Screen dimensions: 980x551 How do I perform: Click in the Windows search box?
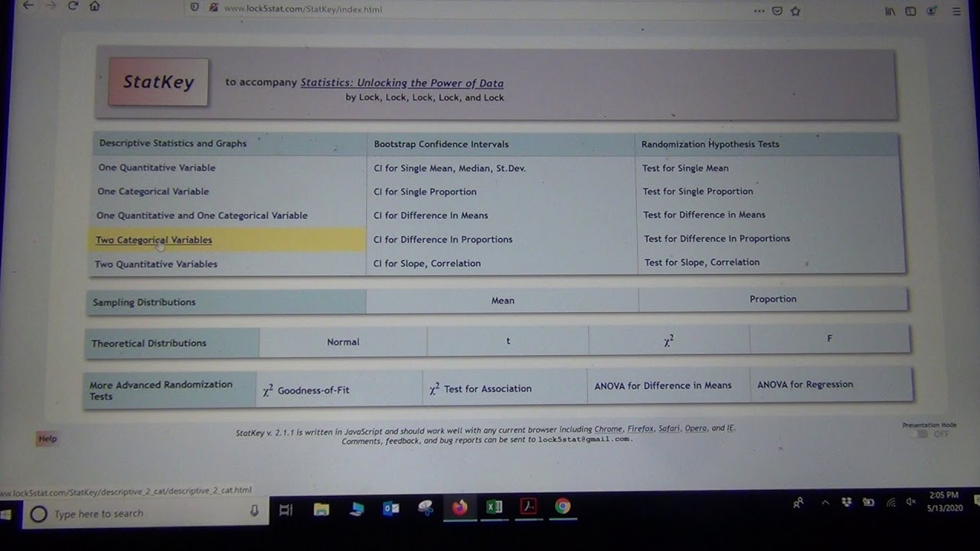145,514
